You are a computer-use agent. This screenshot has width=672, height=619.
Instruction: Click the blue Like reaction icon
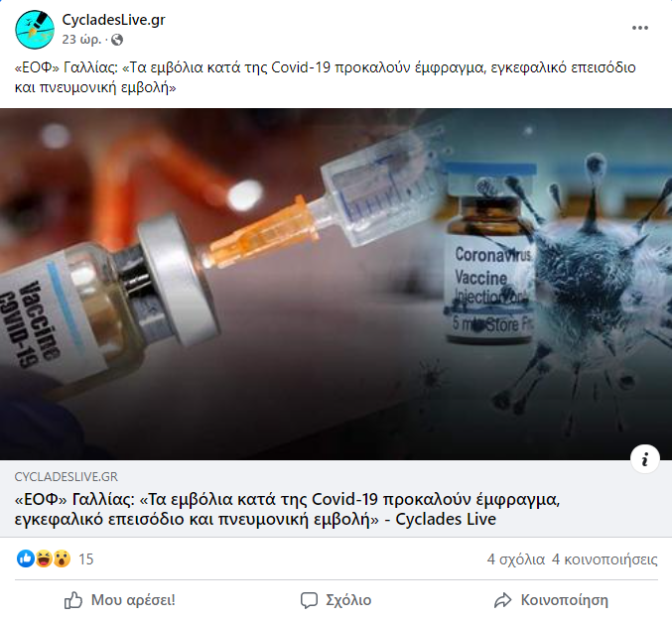click(26, 558)
